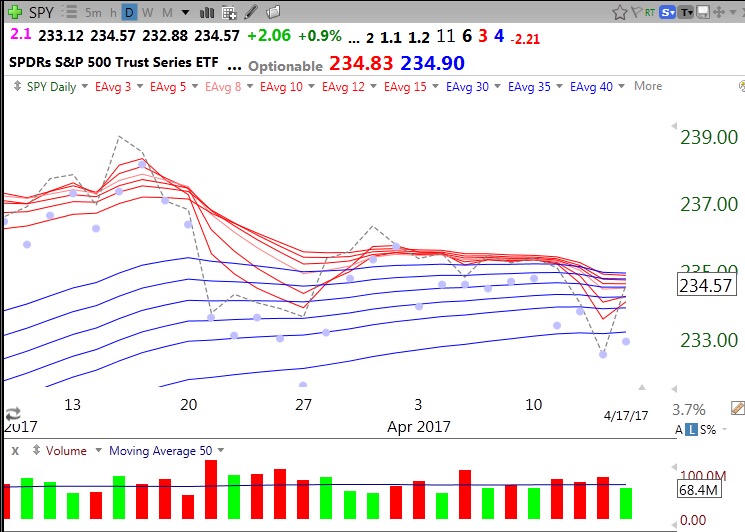Click the save floppy disk icon

click(x=703, y=12)
